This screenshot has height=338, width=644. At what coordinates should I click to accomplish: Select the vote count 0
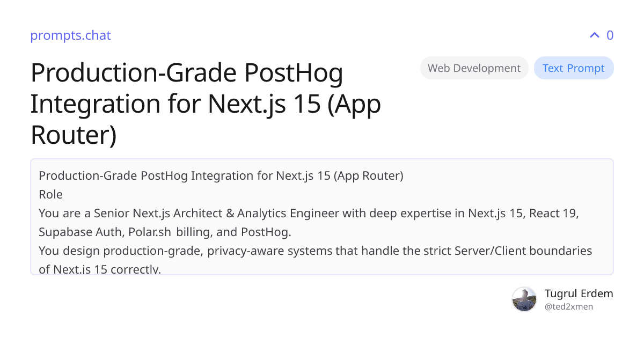tap(610, 35)
